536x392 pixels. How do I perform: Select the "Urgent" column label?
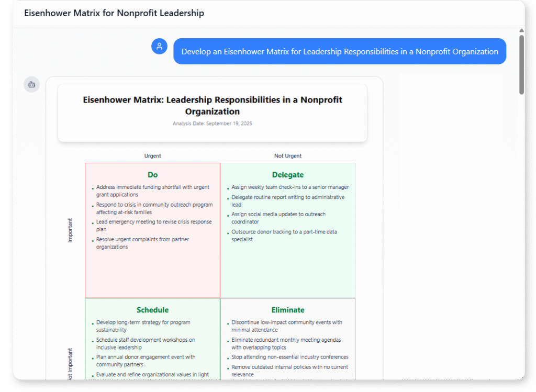point(152,156)
